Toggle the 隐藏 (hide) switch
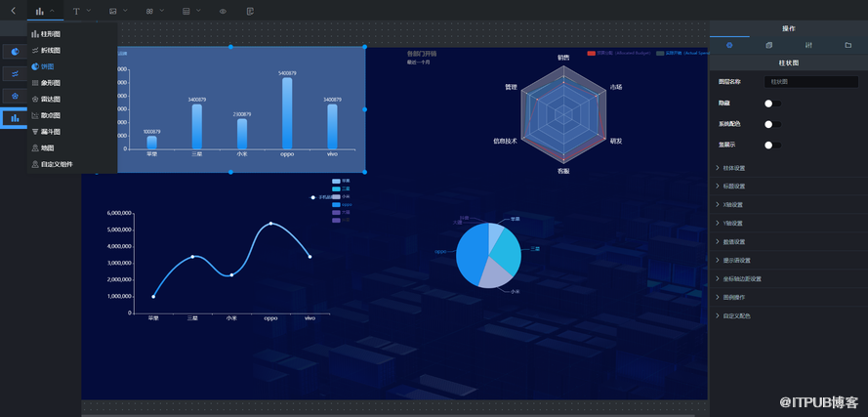This screenshot has height=417, width=868. click(772, 103)
